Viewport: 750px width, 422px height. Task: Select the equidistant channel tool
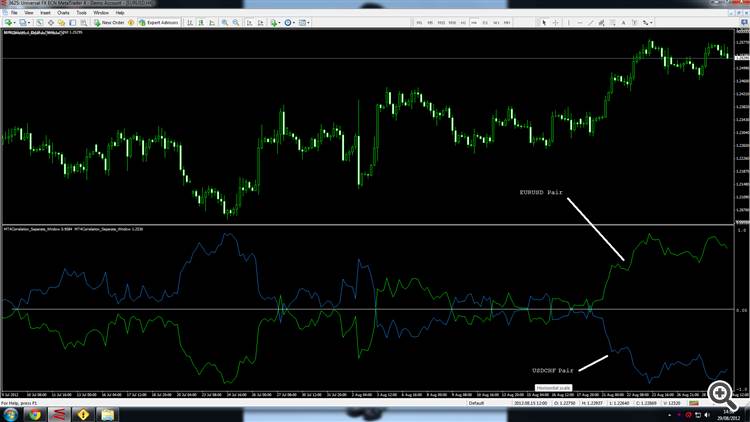[x=601, y=22]
